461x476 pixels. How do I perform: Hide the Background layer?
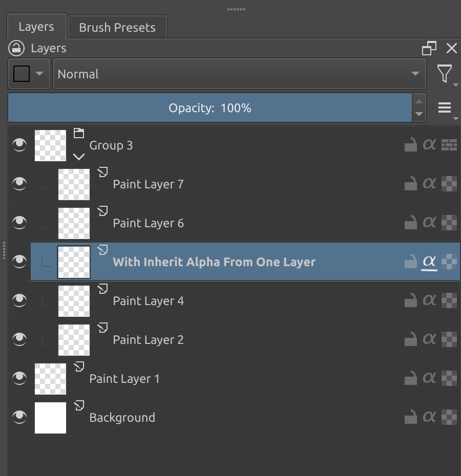pyautogui.click(x=19, y=418)
